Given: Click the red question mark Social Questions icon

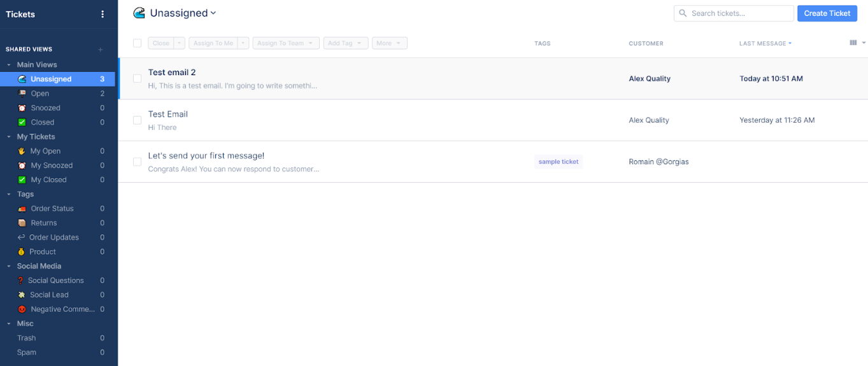Looking at the screenshot, I should (21, 281).
